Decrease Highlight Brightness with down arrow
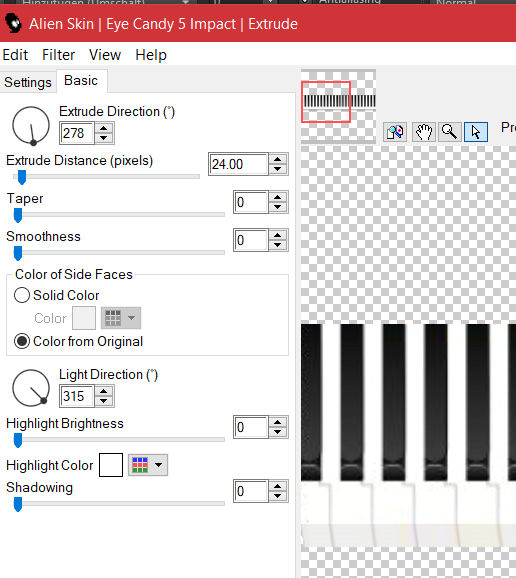The image size is (516, 578). pyautogui.click(x=278, y=432)
